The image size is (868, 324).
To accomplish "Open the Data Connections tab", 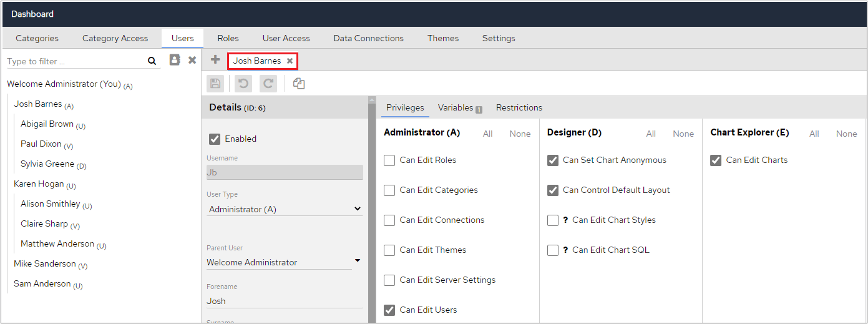I will pyautogui.click(x=368, y=38).
